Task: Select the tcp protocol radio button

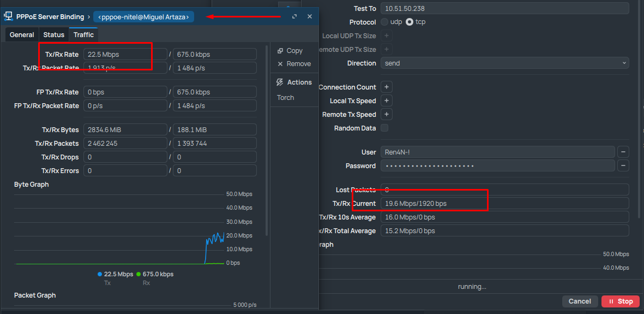Action: pos(410,22)
